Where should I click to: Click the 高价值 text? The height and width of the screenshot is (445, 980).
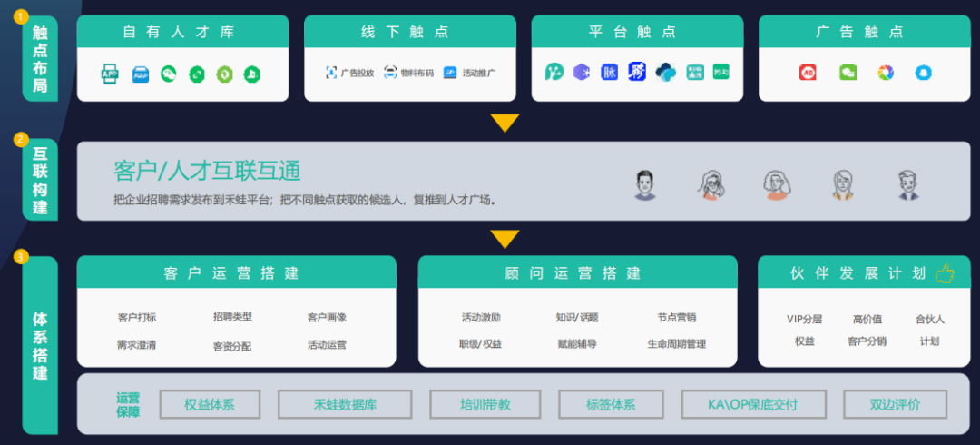pos(867,319)
